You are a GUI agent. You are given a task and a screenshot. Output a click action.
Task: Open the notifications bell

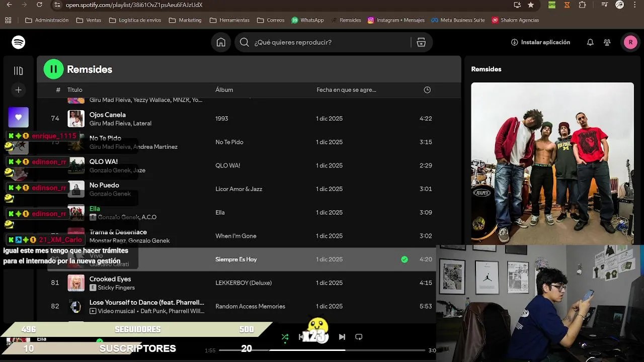[590, 42]
